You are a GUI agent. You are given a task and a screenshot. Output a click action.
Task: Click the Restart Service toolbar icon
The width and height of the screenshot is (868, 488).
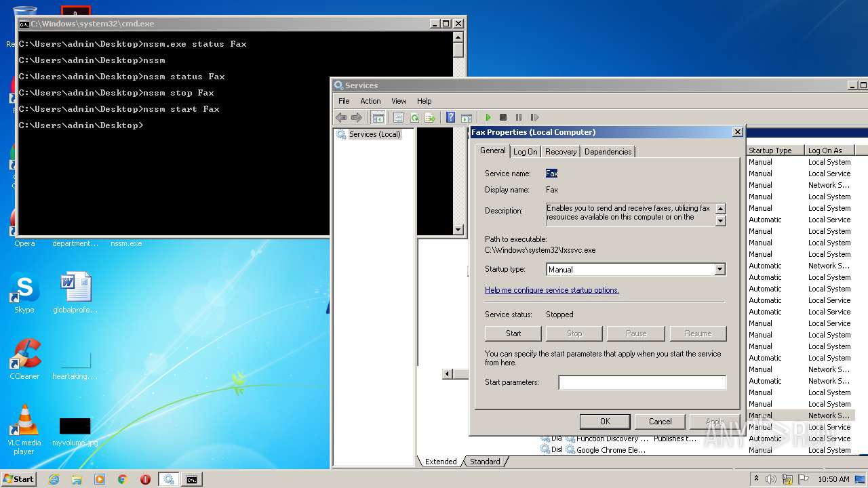click(x=534, y=117)
